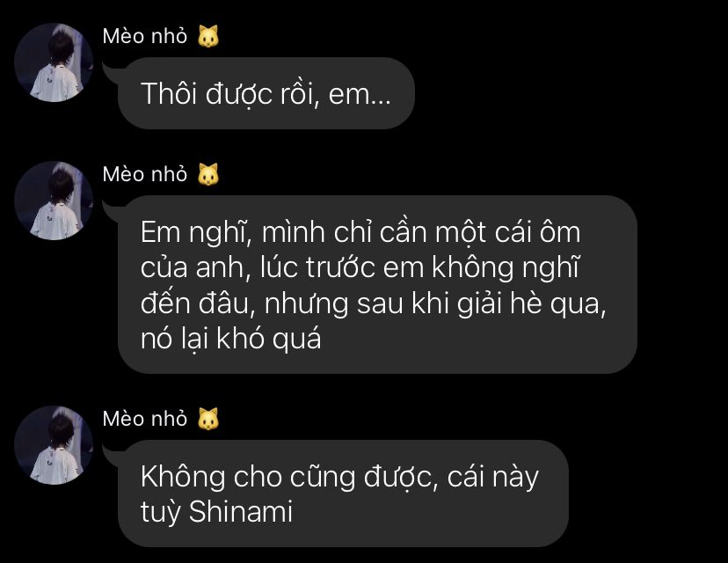Click cat emoji above "Không cho cũng được" bubble
Viewport: 728px width, 563px height.
pyautogui.click(x=208, y=419)
